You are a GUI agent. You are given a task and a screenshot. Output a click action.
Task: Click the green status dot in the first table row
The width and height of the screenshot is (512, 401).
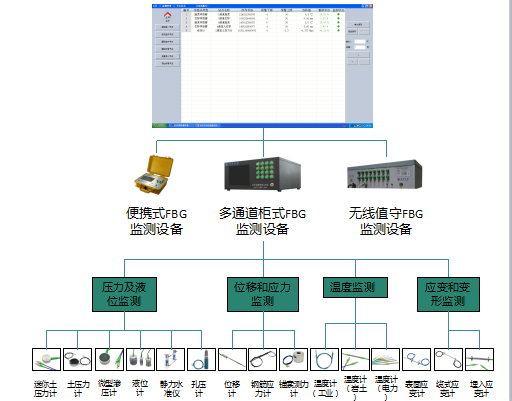[339, 14]
